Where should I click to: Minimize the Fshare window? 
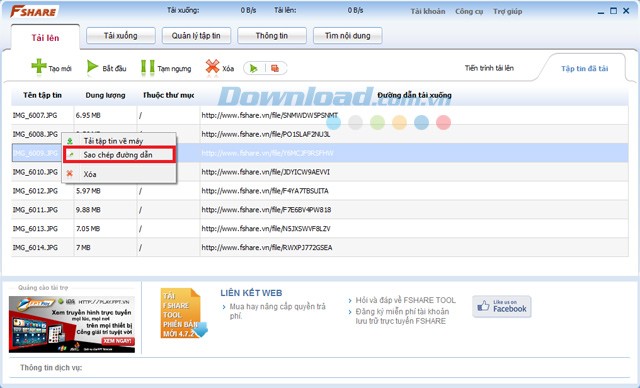pyautogui.click(x=600, y=11)
